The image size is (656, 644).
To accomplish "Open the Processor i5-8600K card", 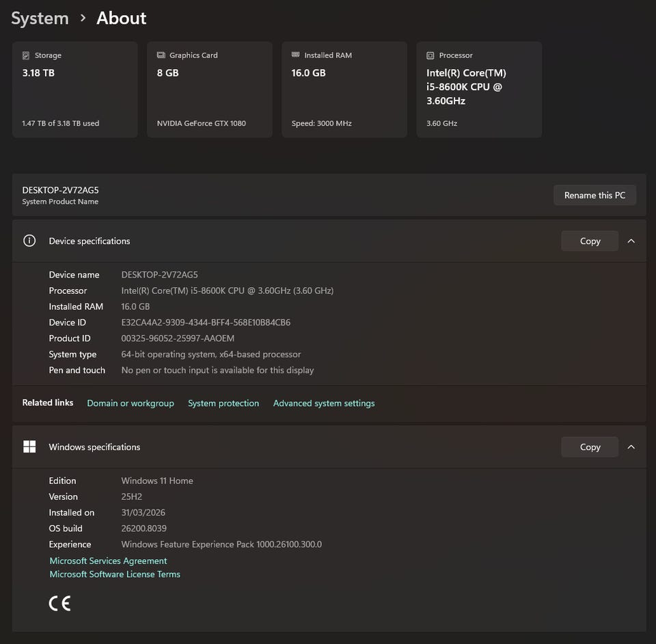I will pyautogui.click(x=479, y=89).
